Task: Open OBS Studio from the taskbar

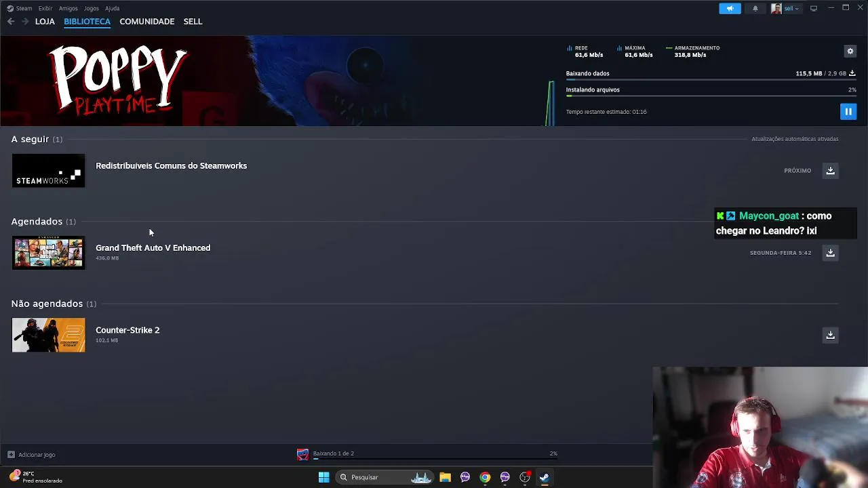Action: click(525, 477)
